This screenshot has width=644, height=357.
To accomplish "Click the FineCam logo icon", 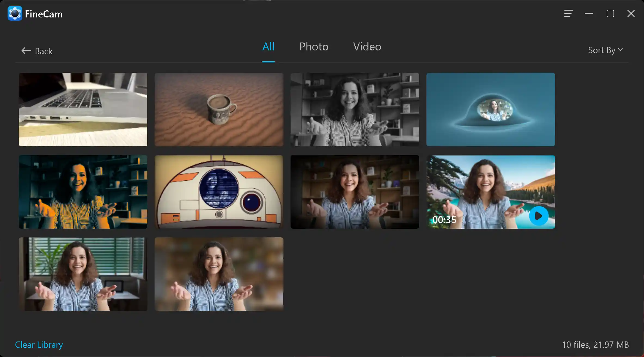I will pyautogui.click(x=14, y=13).
